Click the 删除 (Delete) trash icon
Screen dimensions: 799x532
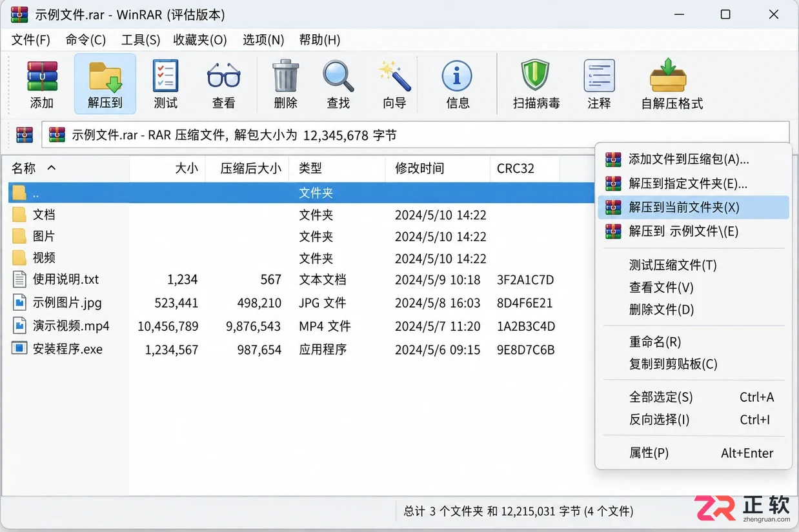click(x=285, y=76)
